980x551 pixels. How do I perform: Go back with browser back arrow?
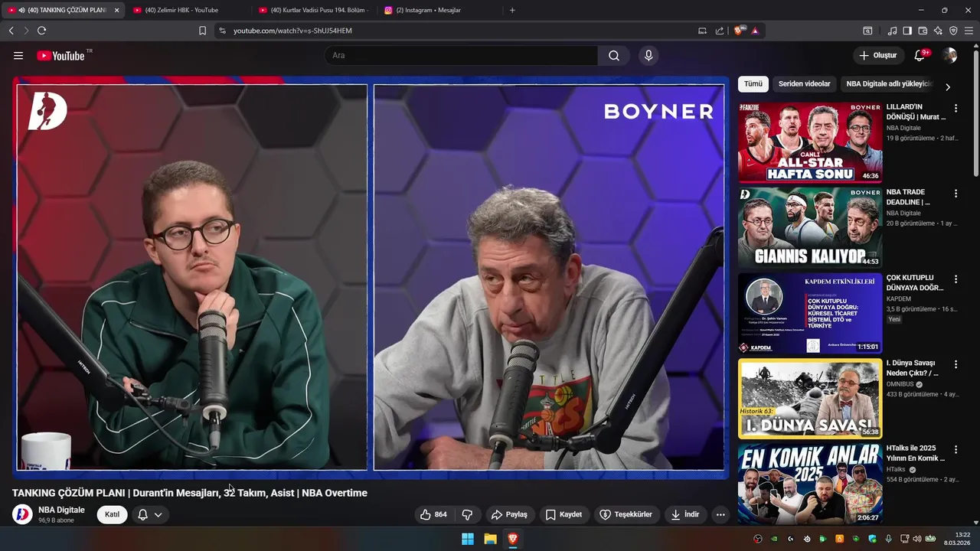pos(11,31)
